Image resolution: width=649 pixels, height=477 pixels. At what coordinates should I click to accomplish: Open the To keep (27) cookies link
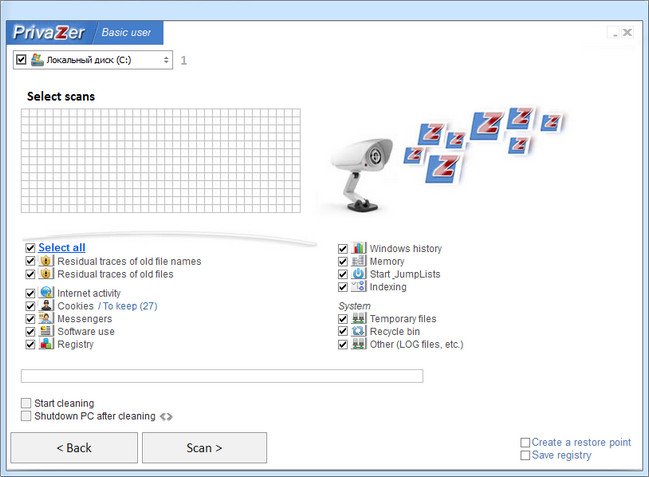pos(127,306)
